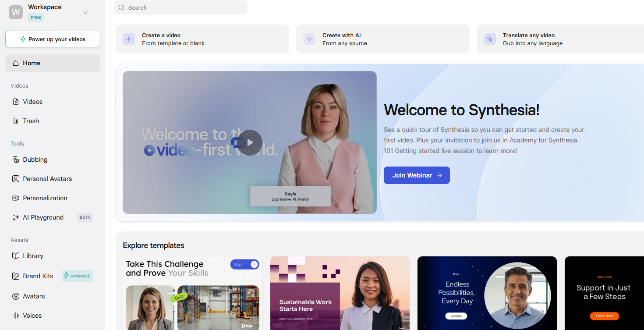Click the Tools section label
Image resolution: width=644 pixels, height=330 pixels.
click(x=18, y=144)
